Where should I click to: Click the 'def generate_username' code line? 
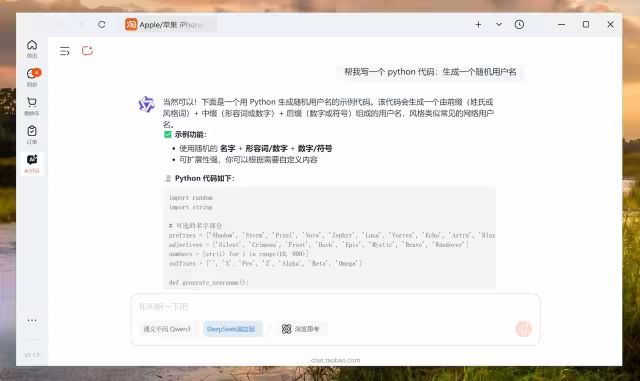pos(209,282)
